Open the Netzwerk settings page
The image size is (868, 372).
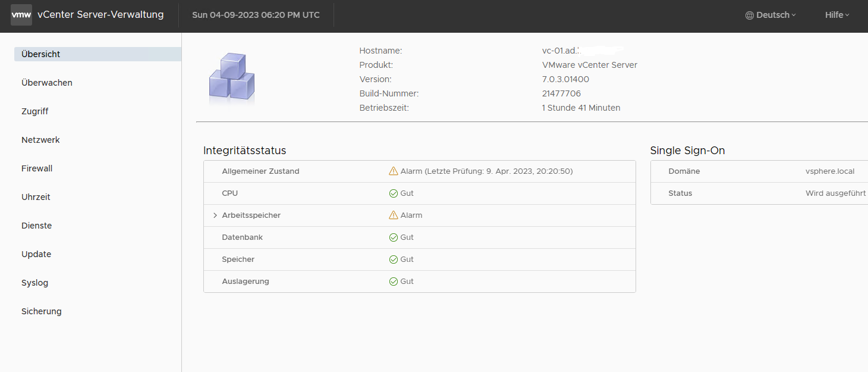point(40,140)
